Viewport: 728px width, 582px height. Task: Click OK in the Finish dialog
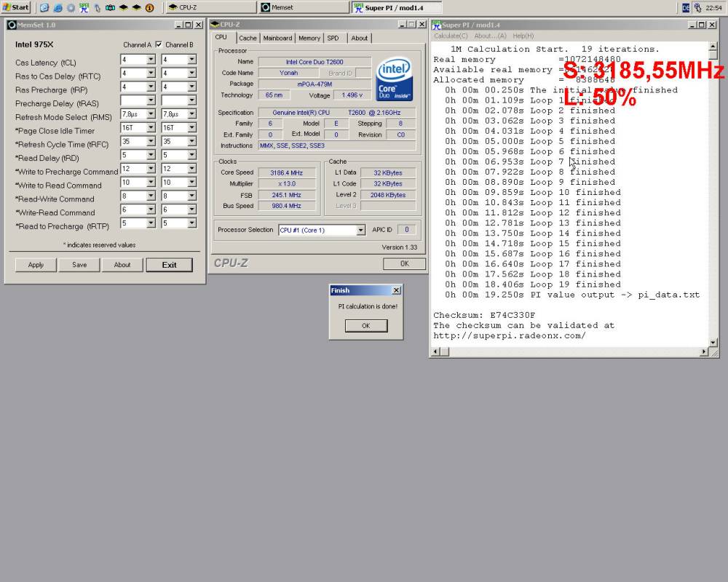coord(366,326)
